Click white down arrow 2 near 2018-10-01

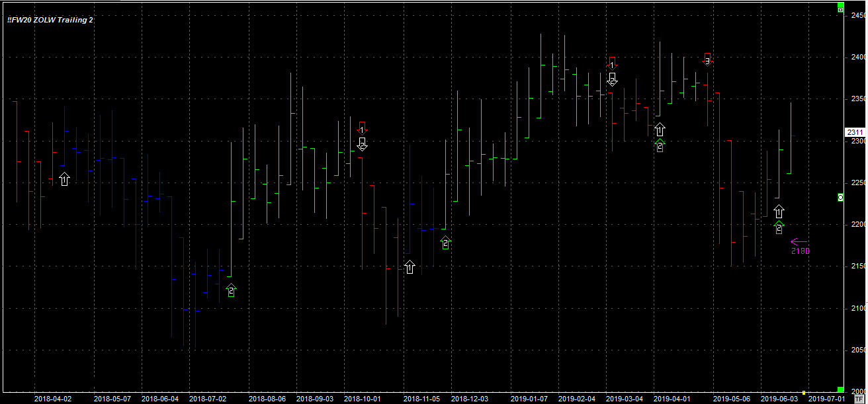coord(362,143)
